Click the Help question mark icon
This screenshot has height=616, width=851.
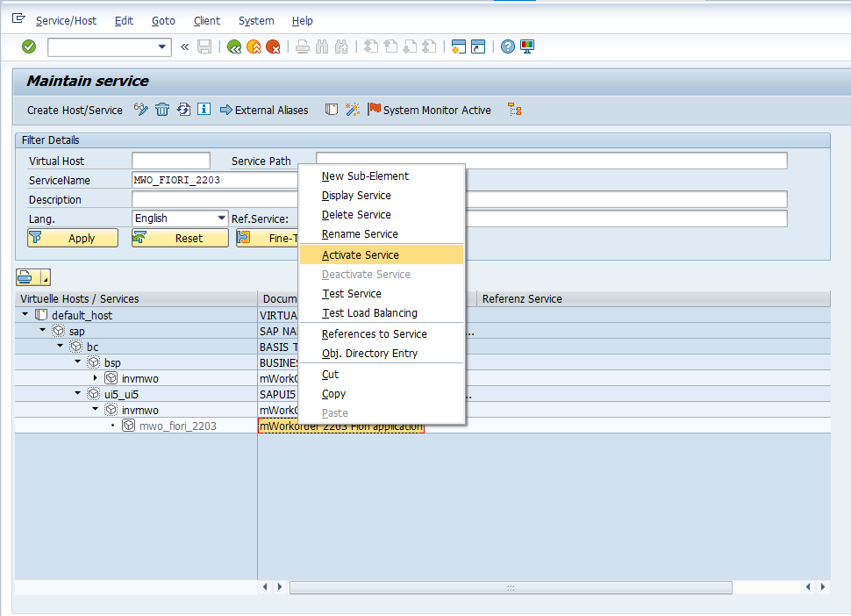507,47
